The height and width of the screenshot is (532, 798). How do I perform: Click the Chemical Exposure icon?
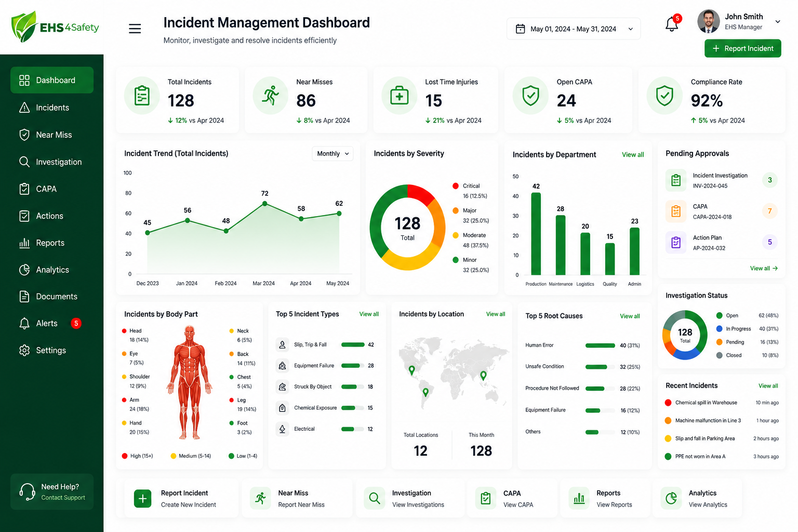(282, 408)
